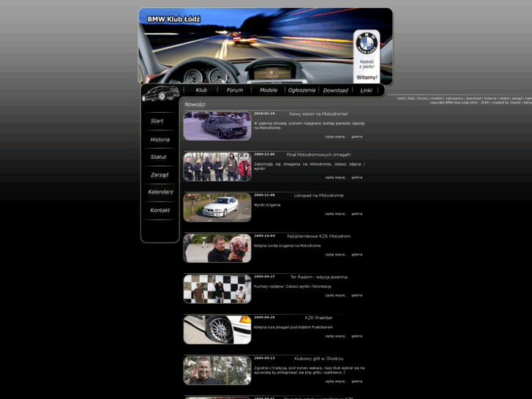
Task: Click the date 2009-09-27
Action: click(264, 277)
